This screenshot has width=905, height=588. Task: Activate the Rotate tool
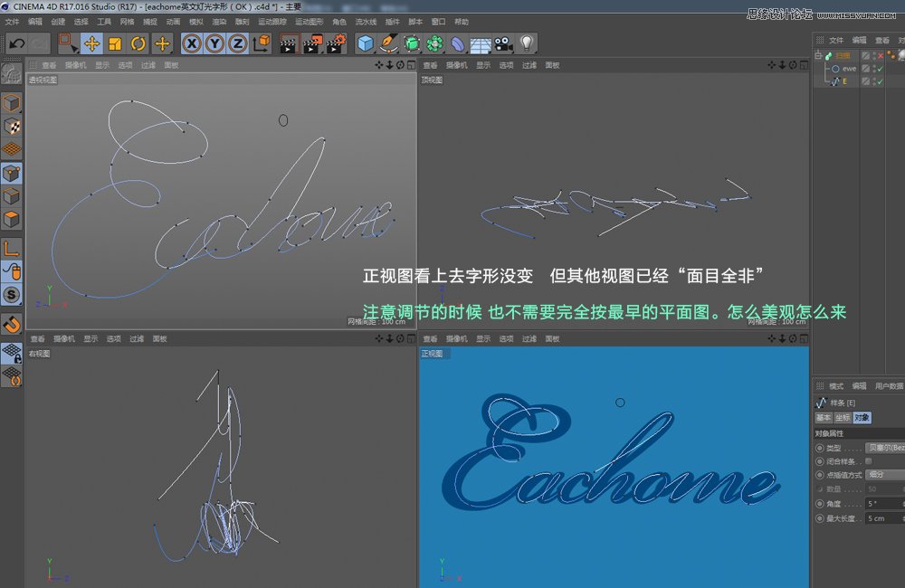[x=138, y=43]
